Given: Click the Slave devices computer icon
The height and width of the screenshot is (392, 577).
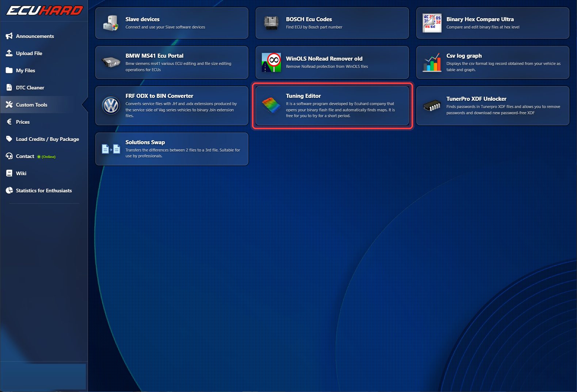Looking at the screenshot, I should tap(111, 23).
